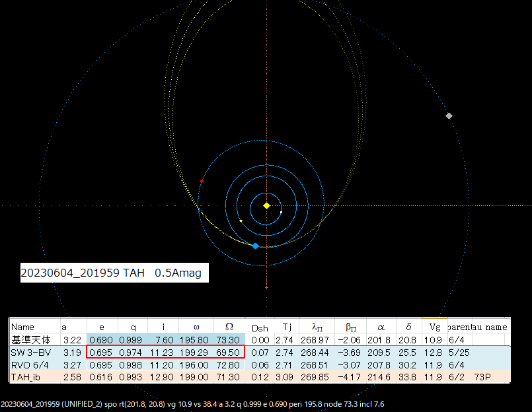The width and height of the screenshot is (532, 412).
Task: Select the TAH_ib table row
Action: 260,377
